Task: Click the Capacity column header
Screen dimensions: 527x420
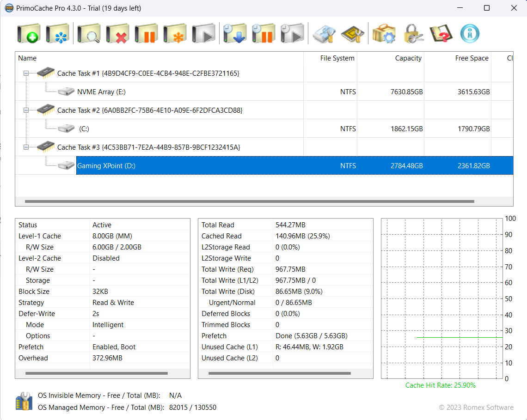Action: 408,58
